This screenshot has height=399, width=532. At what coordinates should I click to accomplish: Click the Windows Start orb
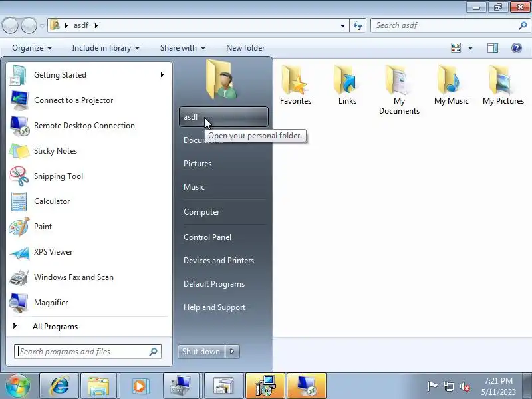pos(18,386)
